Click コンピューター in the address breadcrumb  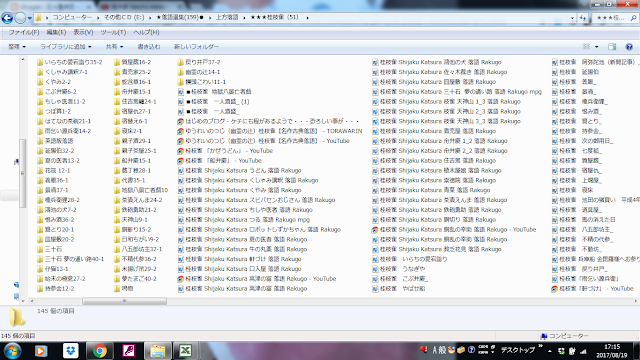[x=72, y=17]
